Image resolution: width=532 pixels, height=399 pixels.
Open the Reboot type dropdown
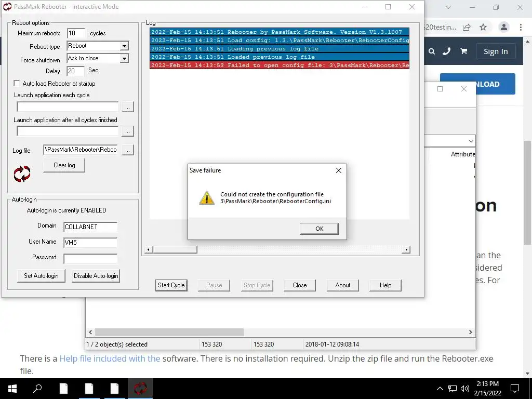click(124, 46)
